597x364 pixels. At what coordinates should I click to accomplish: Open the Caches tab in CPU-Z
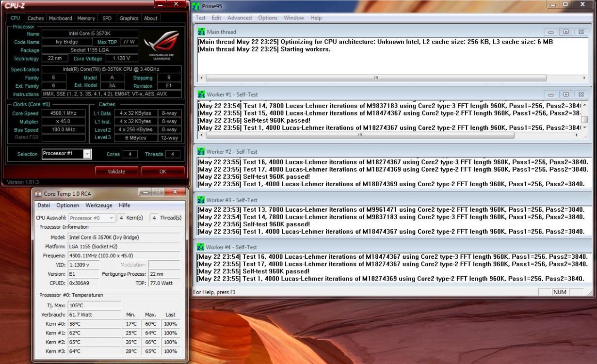point(35,18)
